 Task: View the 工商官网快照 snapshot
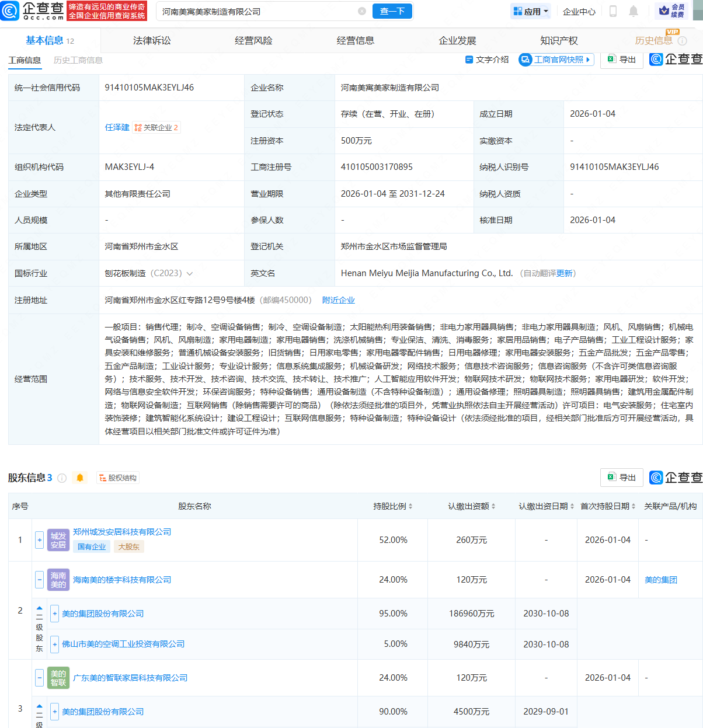tap(555, 60)
